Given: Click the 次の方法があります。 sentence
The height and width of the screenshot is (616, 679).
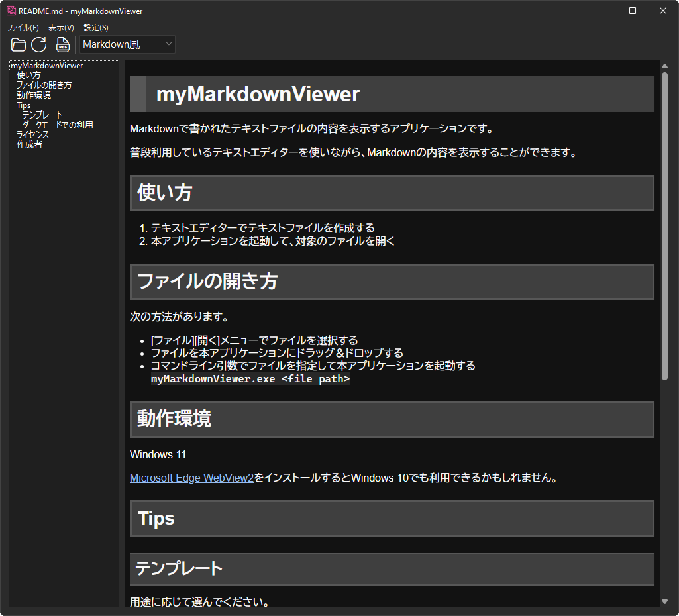Looking at the screenshot, I should (180, 317).
